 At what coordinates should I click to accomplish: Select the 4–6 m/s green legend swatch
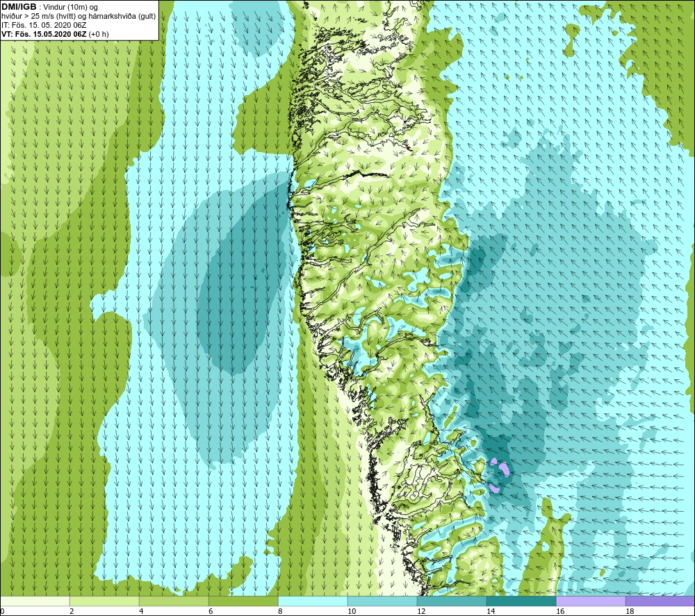(x=174, y=601)
